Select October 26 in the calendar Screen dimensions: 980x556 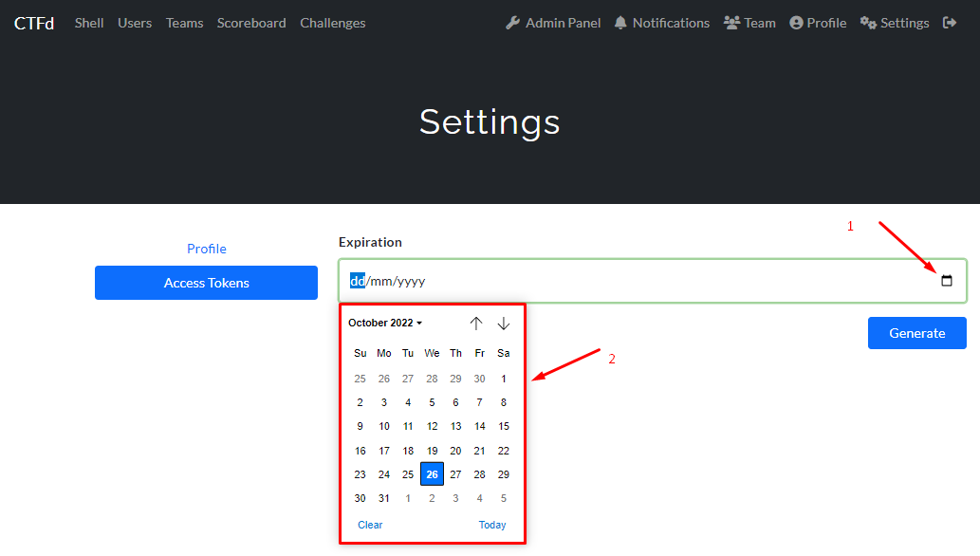click(432, 474)
